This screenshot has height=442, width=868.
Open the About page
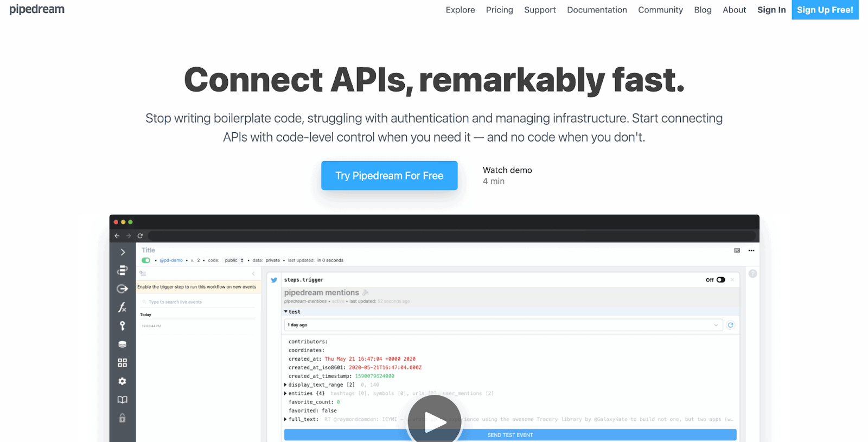coord(734,10)
